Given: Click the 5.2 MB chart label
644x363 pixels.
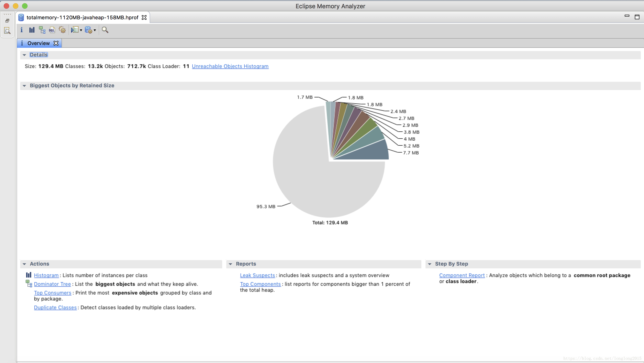Looking at the screenshot, I should point(411,146).
